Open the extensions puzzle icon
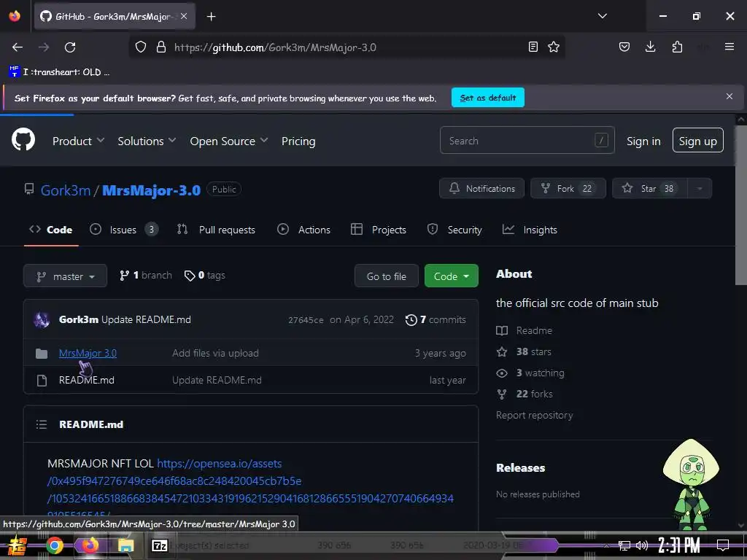This screenshot has width=747, height=560. click(x=677, y=47)
